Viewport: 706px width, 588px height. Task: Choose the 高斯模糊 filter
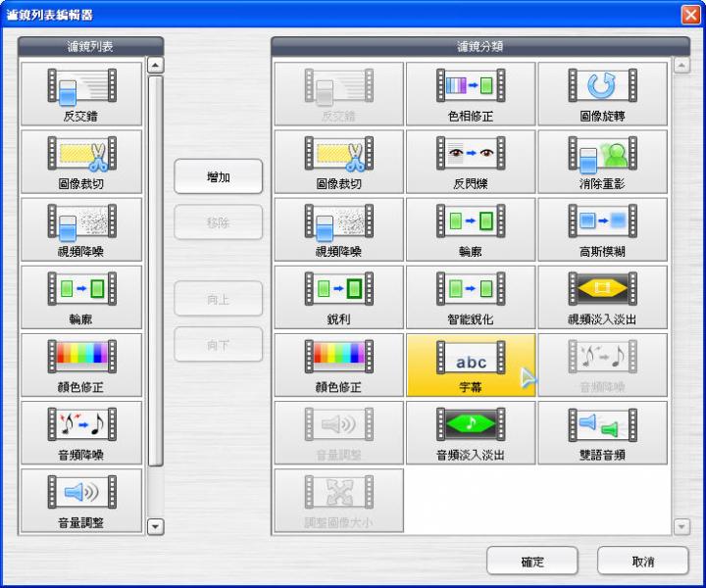click(602, 229)
